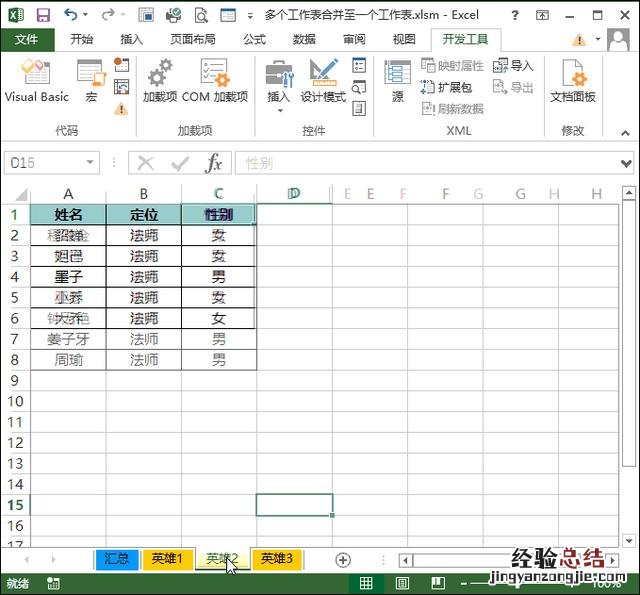Open the 加载项 add-ins dialog
Image resolution: width=640 pixels, height=595 pixels.
pyautogui.click(x=159, y=82)
